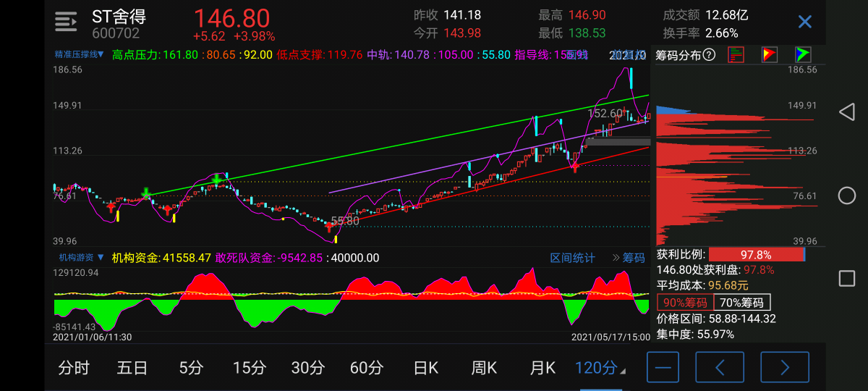Screen dimensions: 868x391
Task: Select the red-yellow flame chip icon
Action: pos(769,54)
